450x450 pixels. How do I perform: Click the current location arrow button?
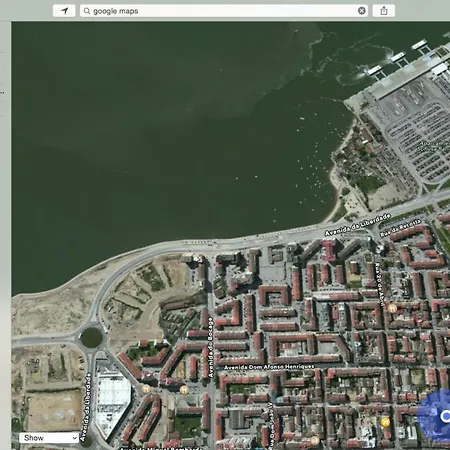click(x=64, y=11)
